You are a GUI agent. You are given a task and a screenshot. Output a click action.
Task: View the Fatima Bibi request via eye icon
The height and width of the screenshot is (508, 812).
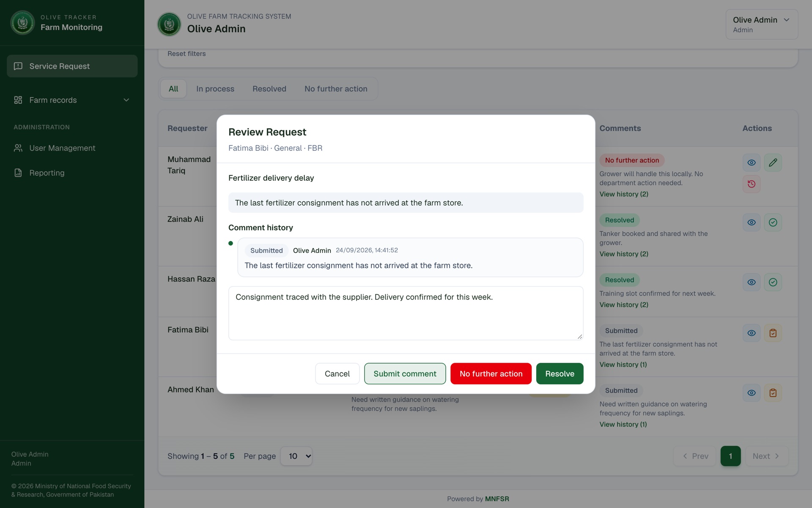click(x=752, y=333)
